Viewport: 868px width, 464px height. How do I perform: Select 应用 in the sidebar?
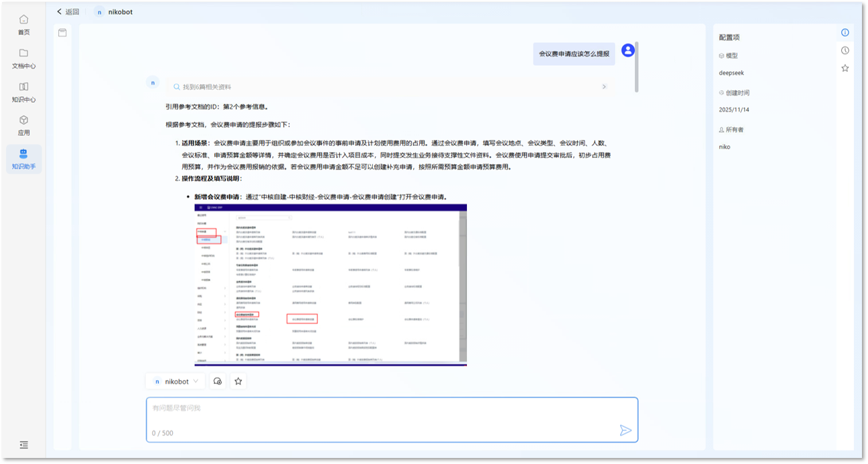coord(24,126)
